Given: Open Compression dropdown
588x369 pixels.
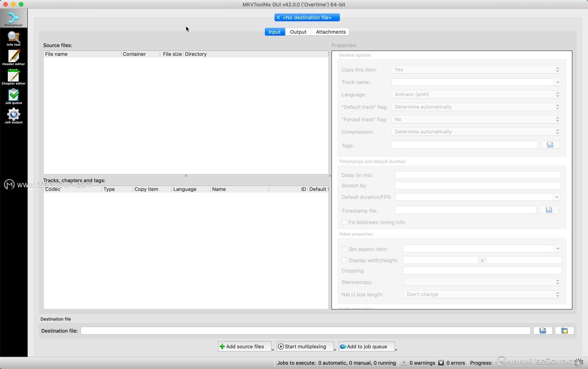Looking at the screenshot, I should pyautogui.click(x=476, y=132).
